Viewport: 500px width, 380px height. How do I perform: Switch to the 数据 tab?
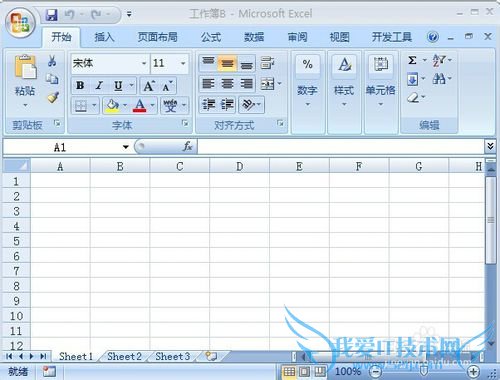254,37
